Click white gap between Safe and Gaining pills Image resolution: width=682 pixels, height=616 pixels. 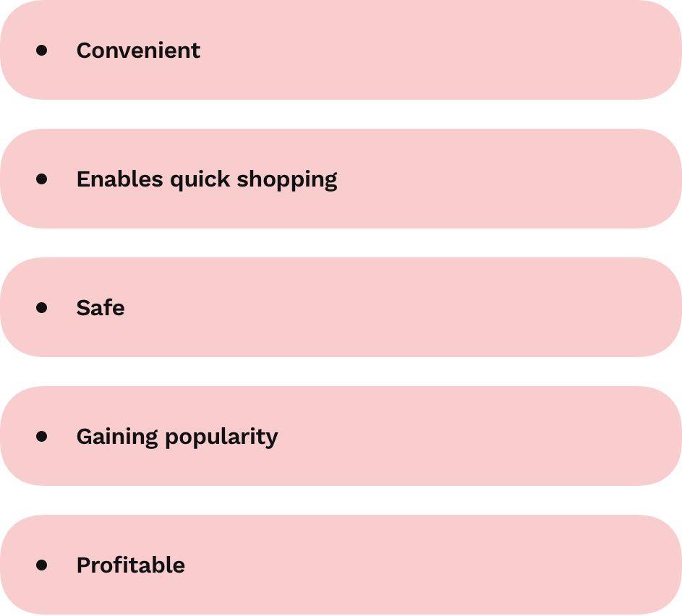tap(341, 372)
